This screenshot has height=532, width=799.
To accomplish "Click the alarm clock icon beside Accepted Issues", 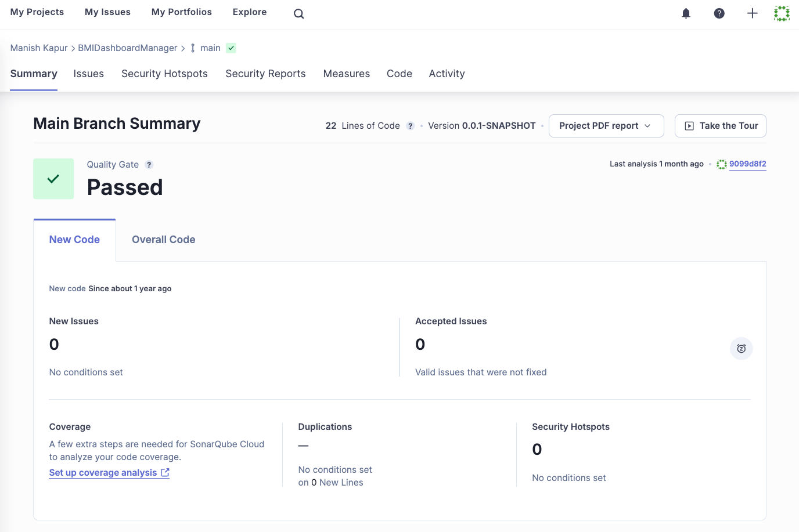I will (x=741, y=349).
